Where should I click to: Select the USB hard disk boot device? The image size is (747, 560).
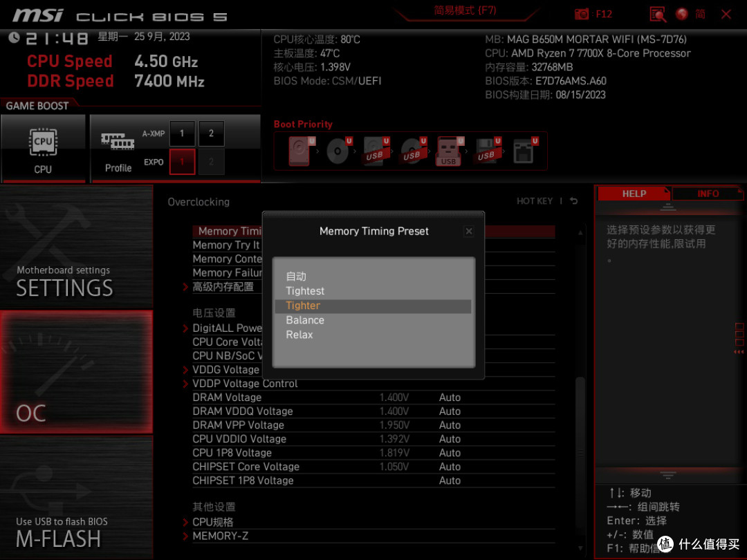coord(376,151)
